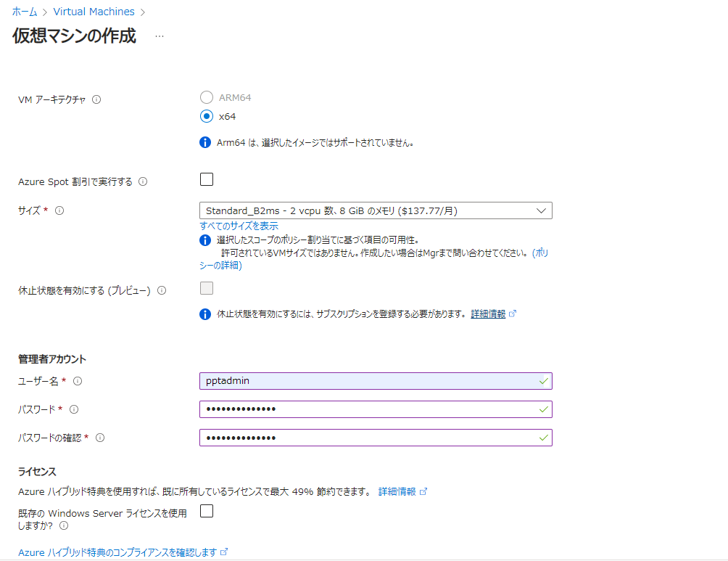The image size is (728, 561).
Task: Click the ホーム breadcrumb link
Action: click(25, 12)
